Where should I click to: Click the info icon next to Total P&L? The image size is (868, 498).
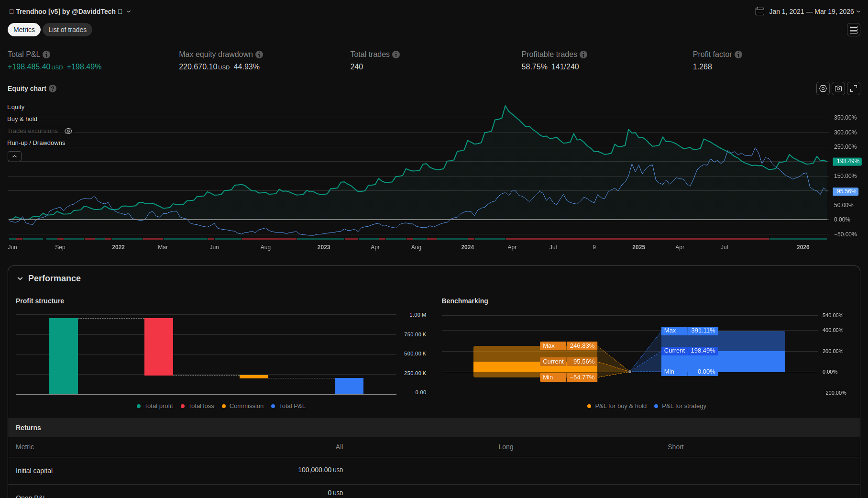click(46, 55)
